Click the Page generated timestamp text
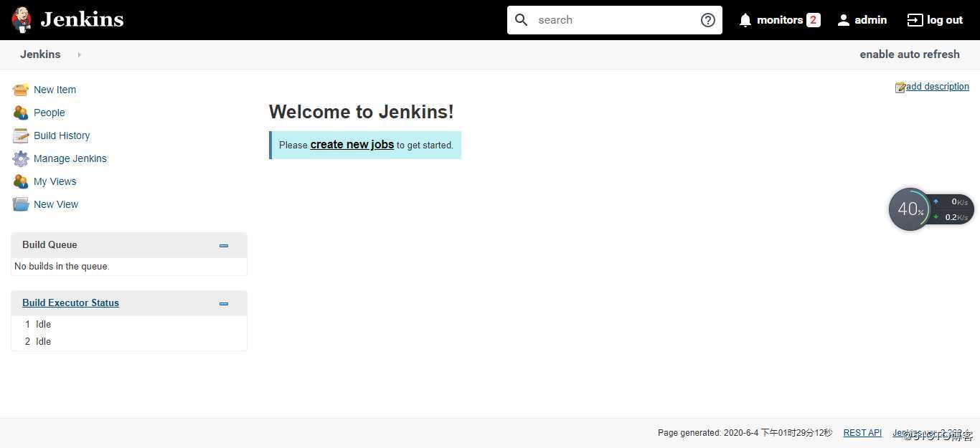The height and width of the screenshot is (448, 980). tap(745, 433)
